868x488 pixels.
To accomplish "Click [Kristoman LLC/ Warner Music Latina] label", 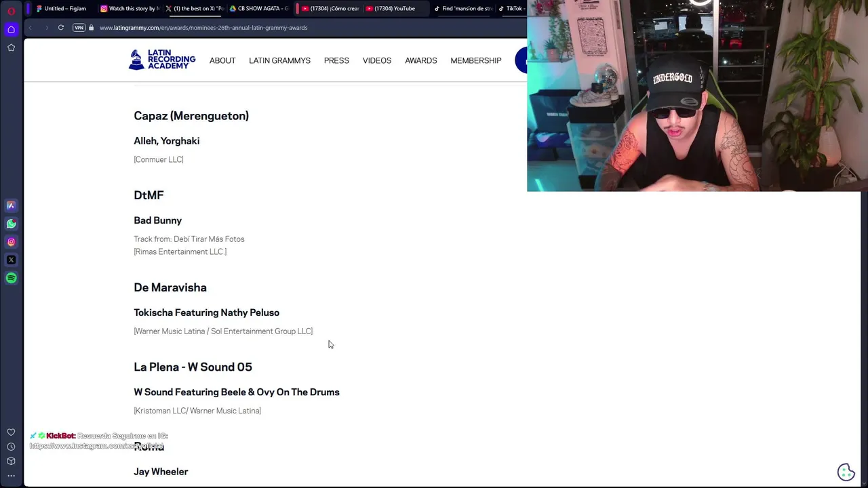I will (x=197, y=411).
